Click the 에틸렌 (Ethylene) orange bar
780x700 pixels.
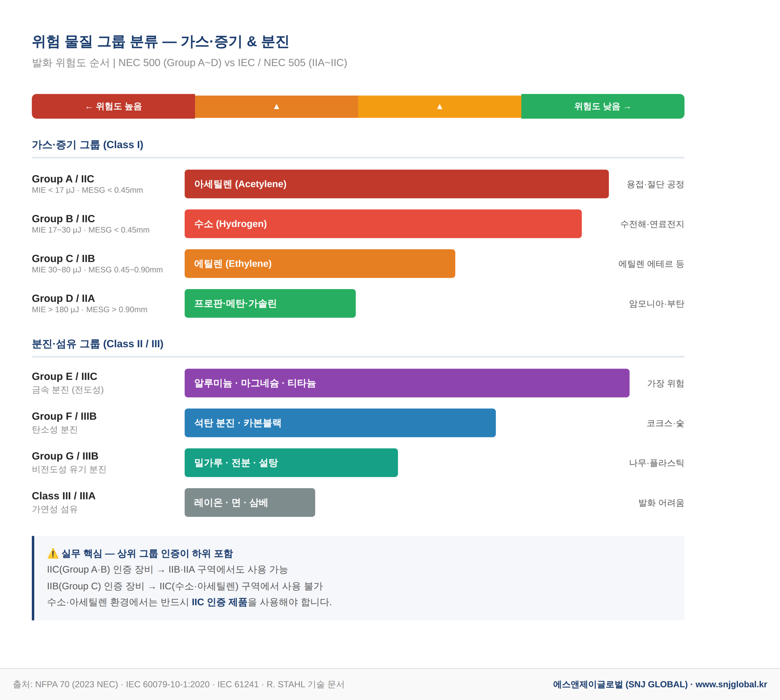click(319, 264)
